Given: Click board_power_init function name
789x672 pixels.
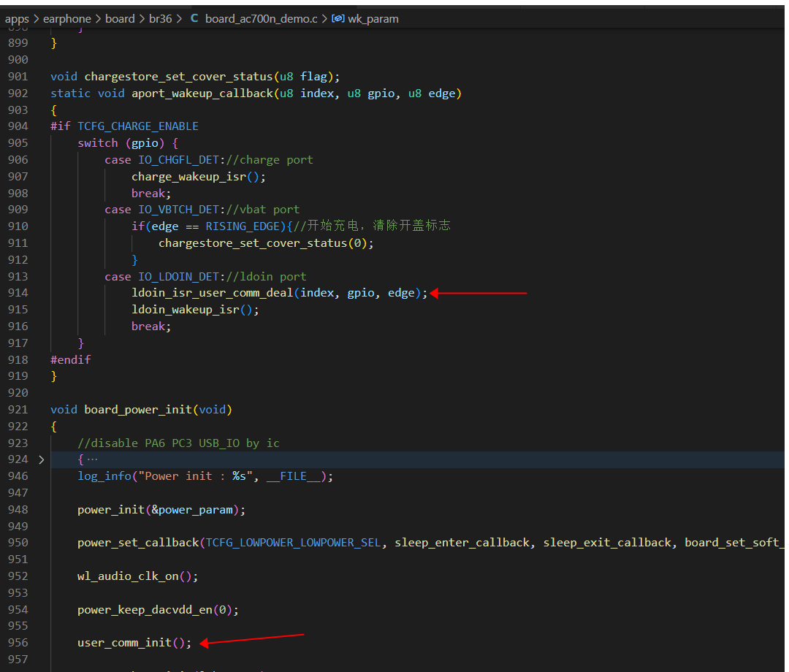Looking at the screenshot, I should 138,410.
